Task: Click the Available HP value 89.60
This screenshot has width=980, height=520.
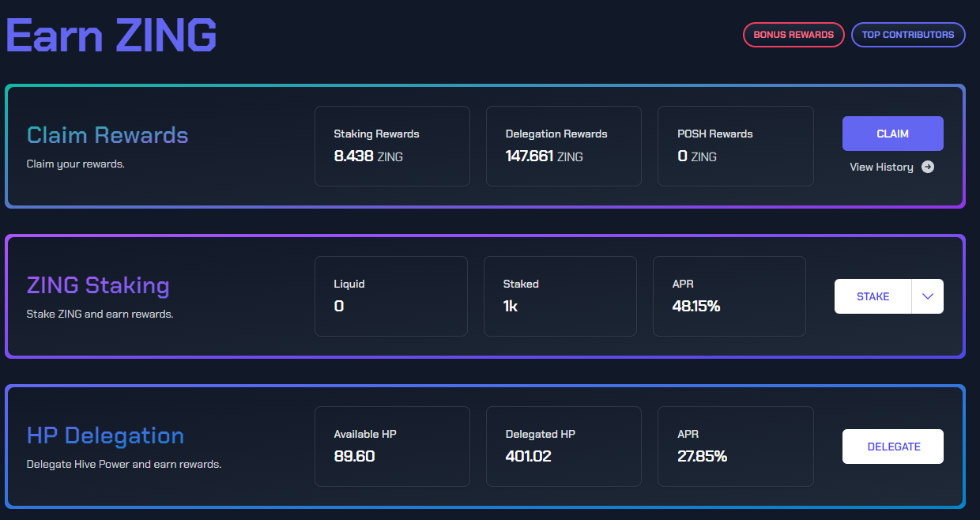Action: [x=354, y=456]
